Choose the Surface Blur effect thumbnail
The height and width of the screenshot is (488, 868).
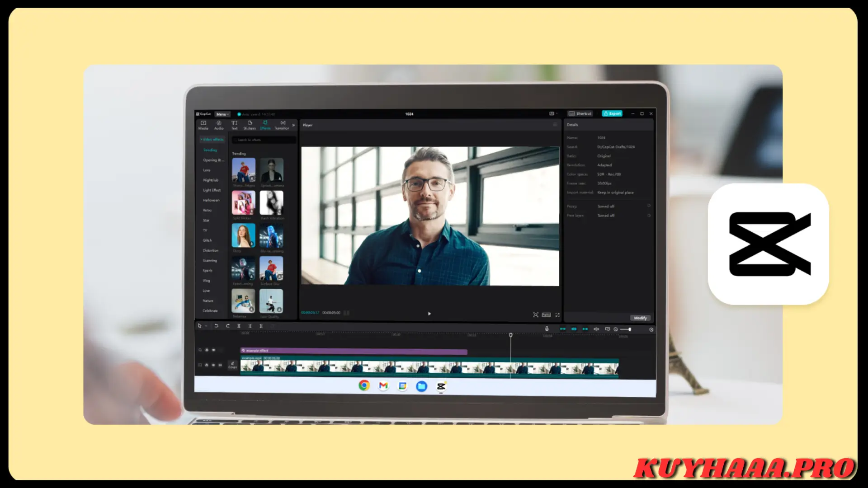[271, 268]
